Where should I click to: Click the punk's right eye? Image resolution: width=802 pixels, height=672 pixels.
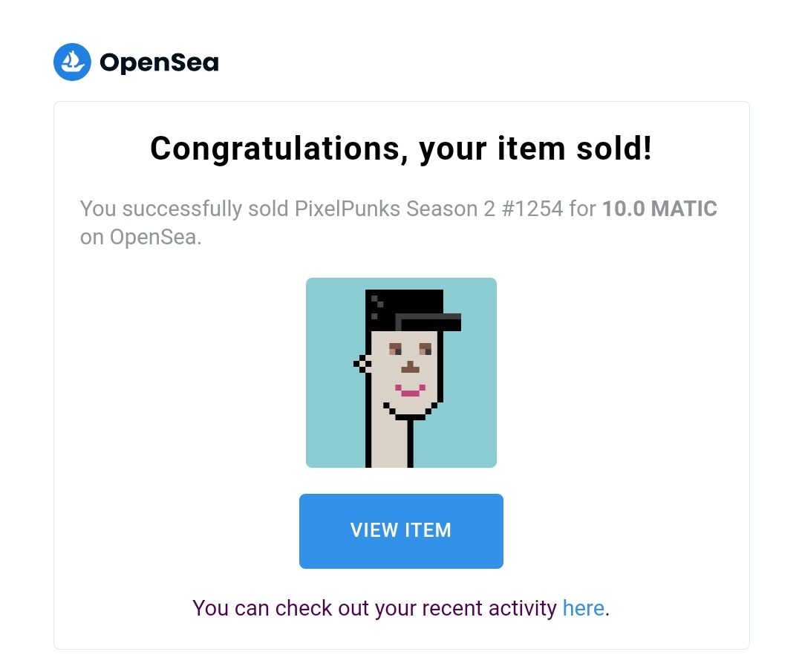426,349
